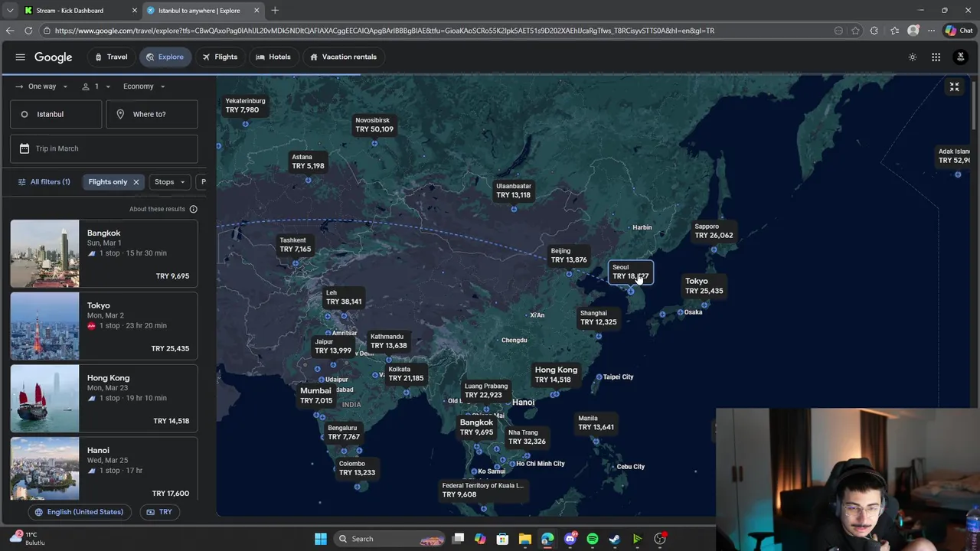Switch to the Explore tab

[165, 57]
